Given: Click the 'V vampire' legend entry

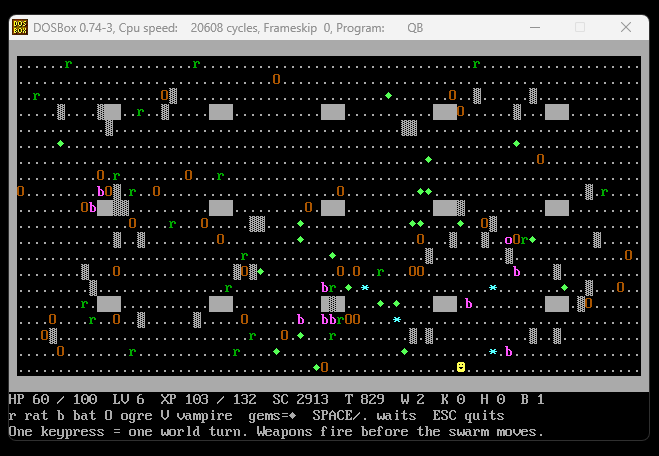Looking at the screenshot, I should tap(197, 416).
